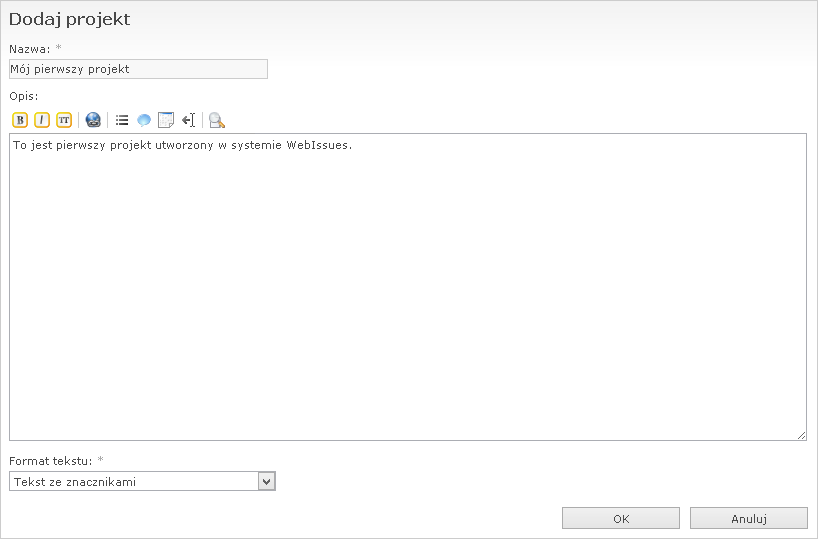Click the monospace TT formatting icon
This screenshot has width=818, height=539.
point(64,120)
